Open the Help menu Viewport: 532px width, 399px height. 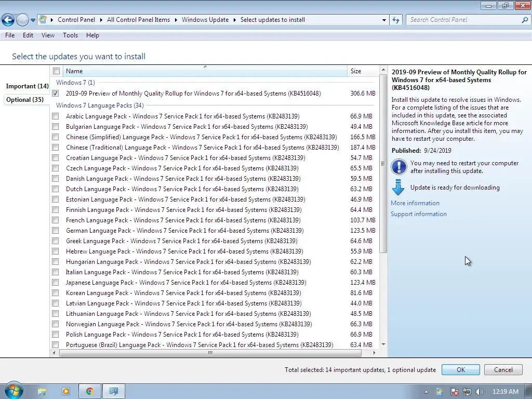point(92,35)
